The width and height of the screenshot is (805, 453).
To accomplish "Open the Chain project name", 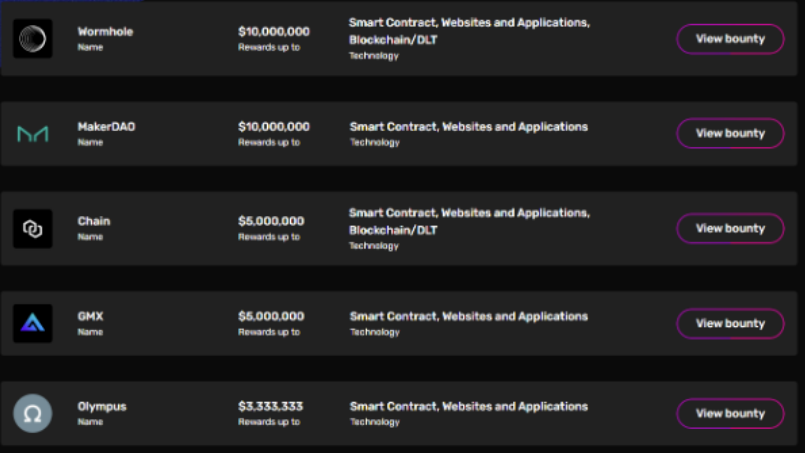I will click(93, 221).
